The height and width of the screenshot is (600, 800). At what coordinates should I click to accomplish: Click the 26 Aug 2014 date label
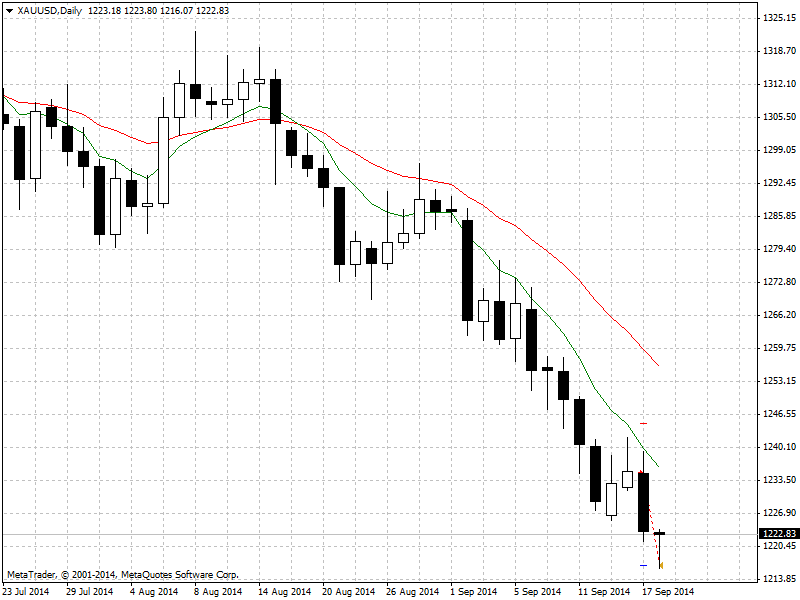(413, 592)
